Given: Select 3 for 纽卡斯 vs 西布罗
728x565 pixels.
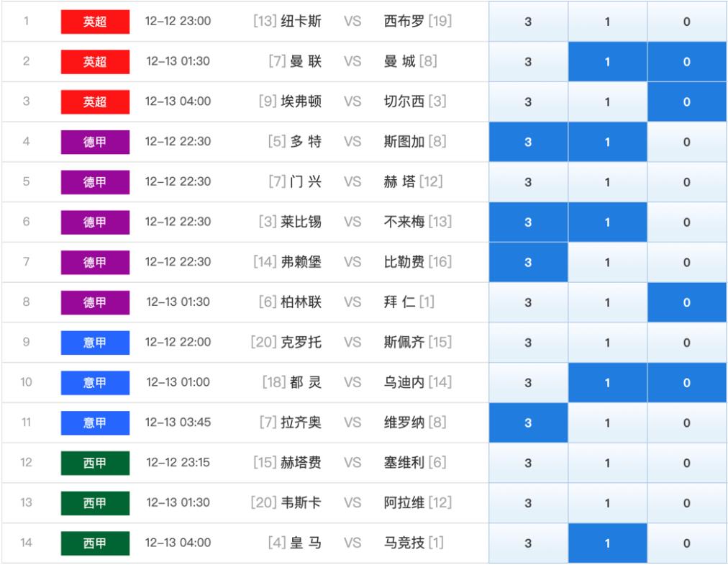Looking at the screenshot, I should 528,22.
